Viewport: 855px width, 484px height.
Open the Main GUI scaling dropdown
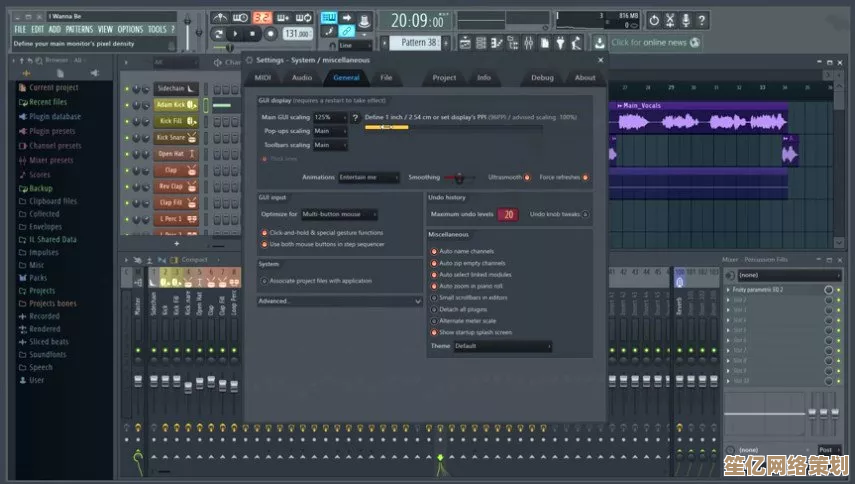(330, 117)
